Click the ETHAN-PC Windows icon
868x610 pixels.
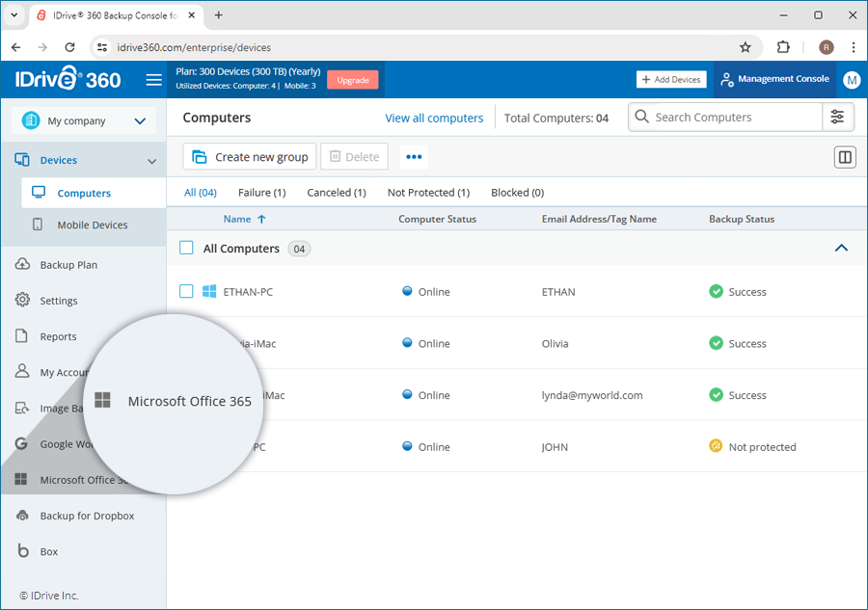coord(209,291)
